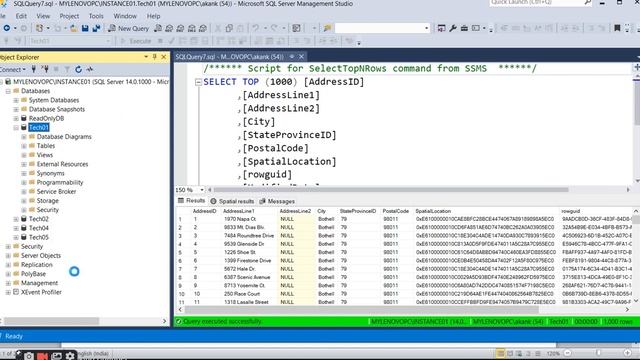Image resolution: width=640 pixels, height=360 pixels.
Task: Select the Tech05 database
Action: coord(38,237)
